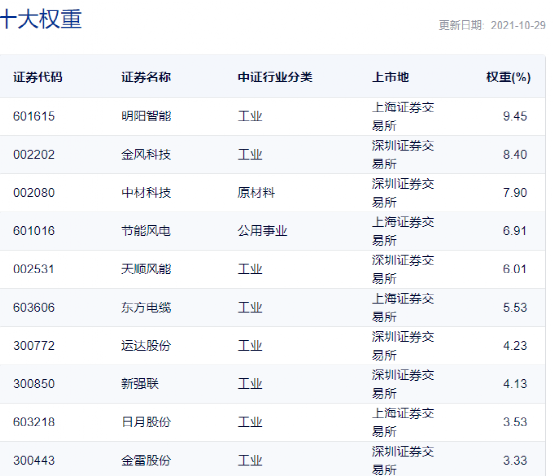This screenshot has height=476, width=554.
Task: Select stock code 603606
Action: 34,307
